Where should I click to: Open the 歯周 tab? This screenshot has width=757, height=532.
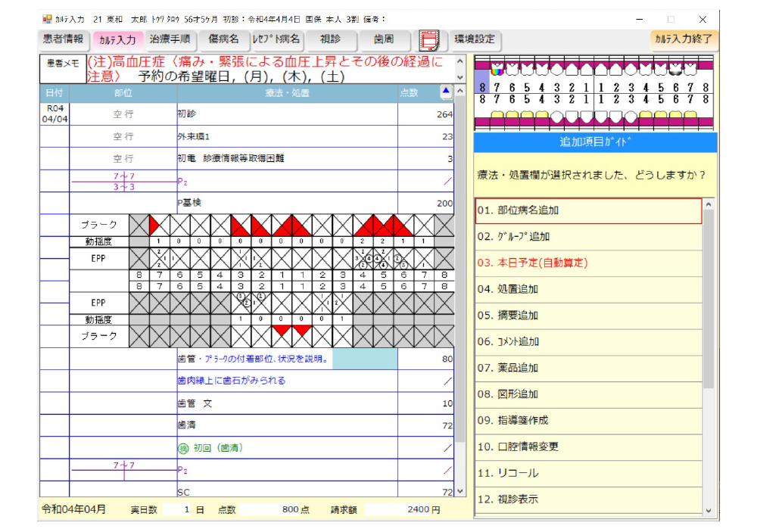point(383,39)
